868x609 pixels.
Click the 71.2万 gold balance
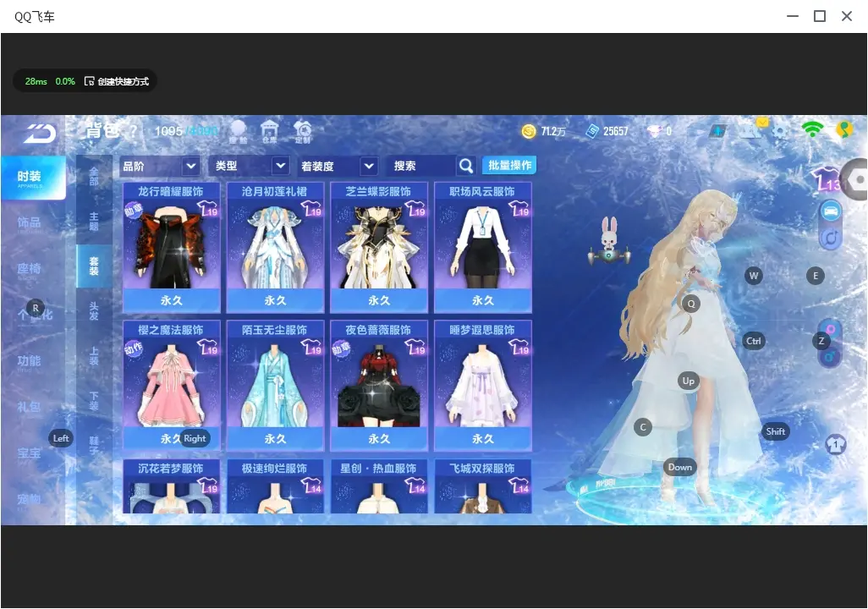(x=553, y=131)
